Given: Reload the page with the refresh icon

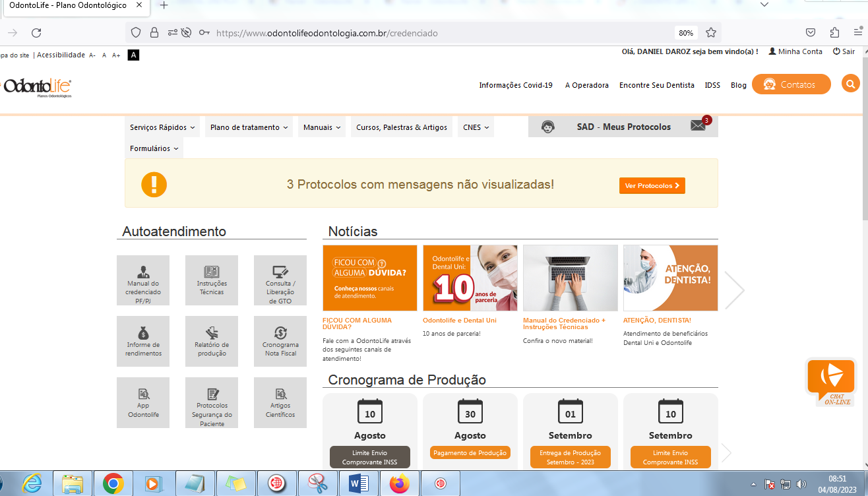Looking at the screenshot, I should (36, 33).
